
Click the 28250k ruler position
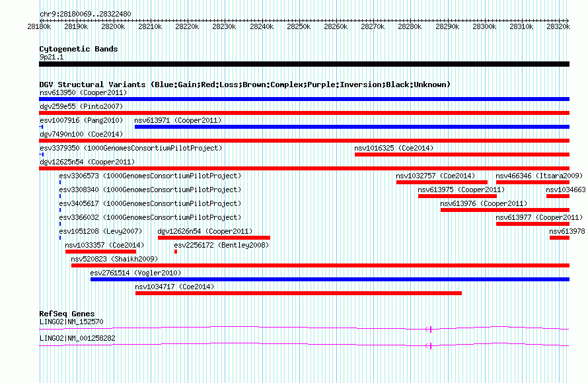[299, 26]
